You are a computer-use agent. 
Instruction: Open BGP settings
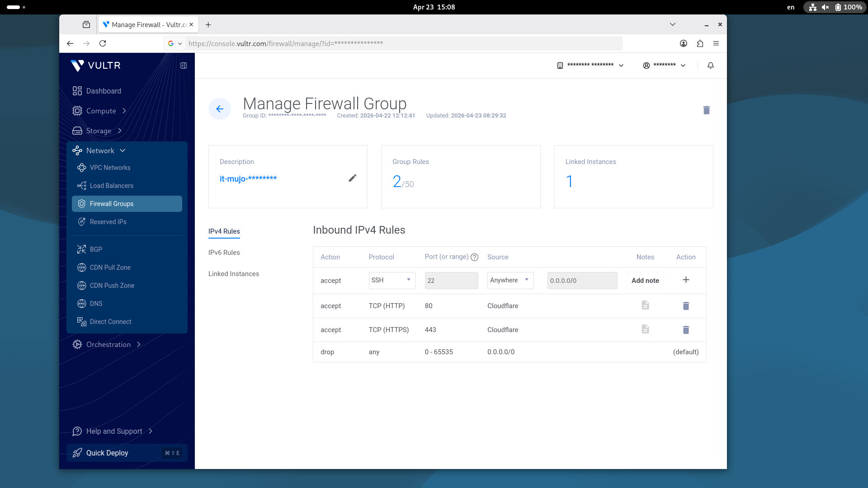90,249
